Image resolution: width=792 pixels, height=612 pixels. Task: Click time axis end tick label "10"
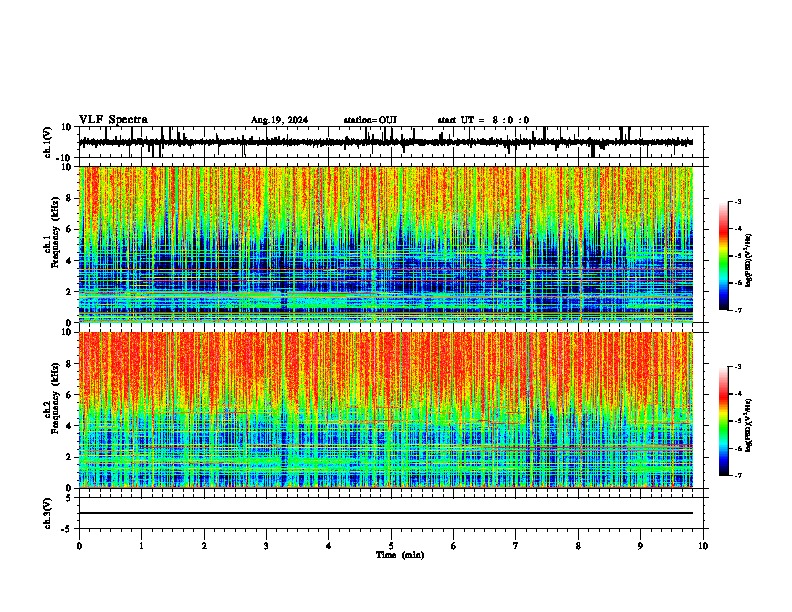703,546
